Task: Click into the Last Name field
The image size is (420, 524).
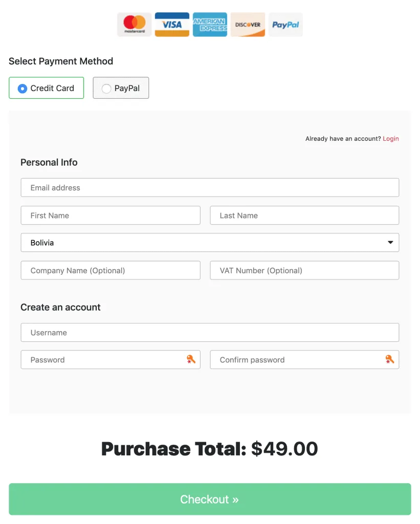Action: [x=304, y=215]
